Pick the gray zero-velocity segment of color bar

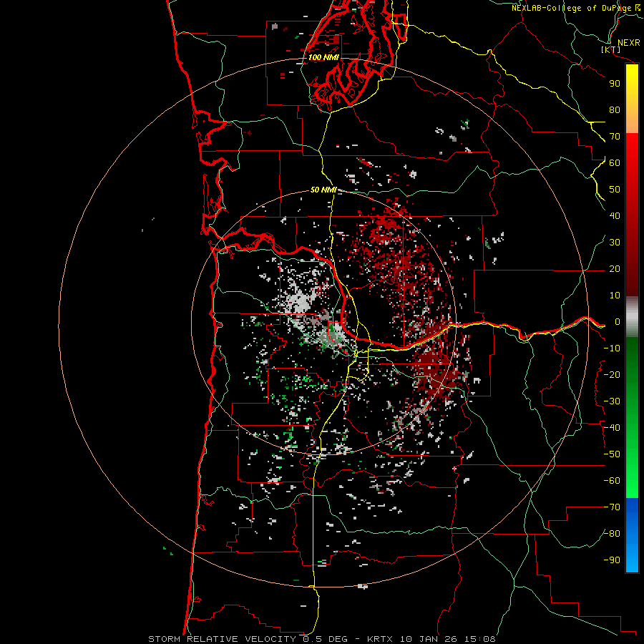(632, 316)
